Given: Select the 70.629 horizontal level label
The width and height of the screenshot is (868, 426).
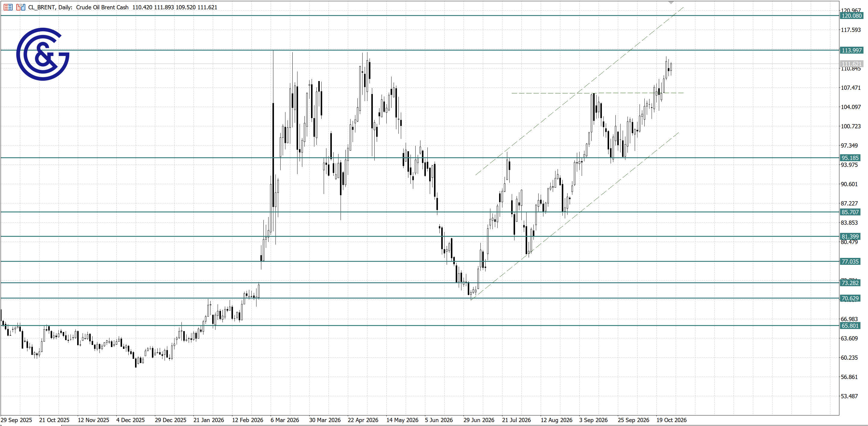Looking at the screenshot, I should (850, 298).
